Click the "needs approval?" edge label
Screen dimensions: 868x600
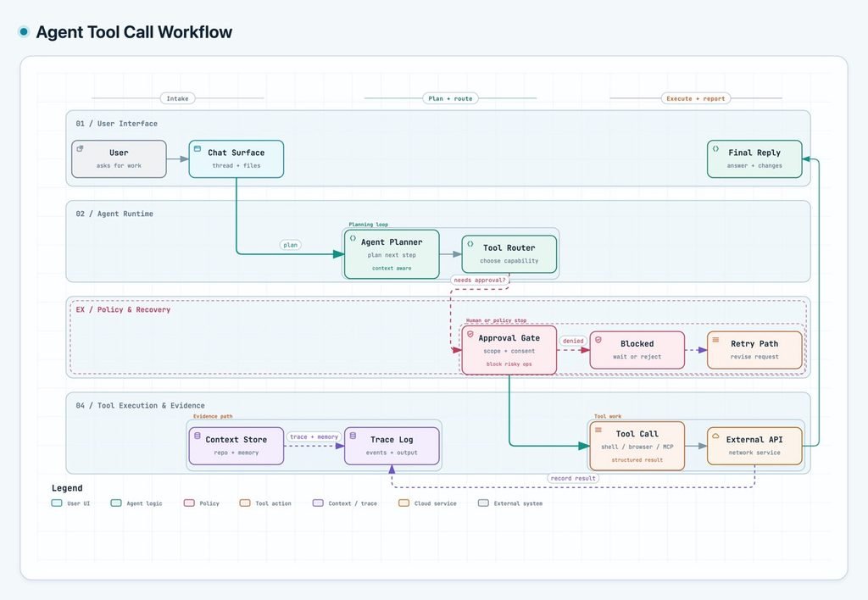[x=480, y=280]
